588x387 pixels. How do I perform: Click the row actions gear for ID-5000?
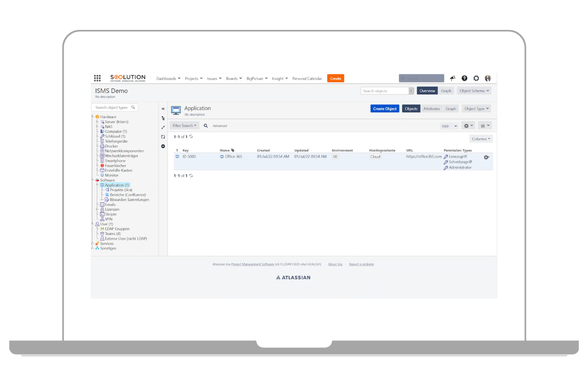coord(486,157)
